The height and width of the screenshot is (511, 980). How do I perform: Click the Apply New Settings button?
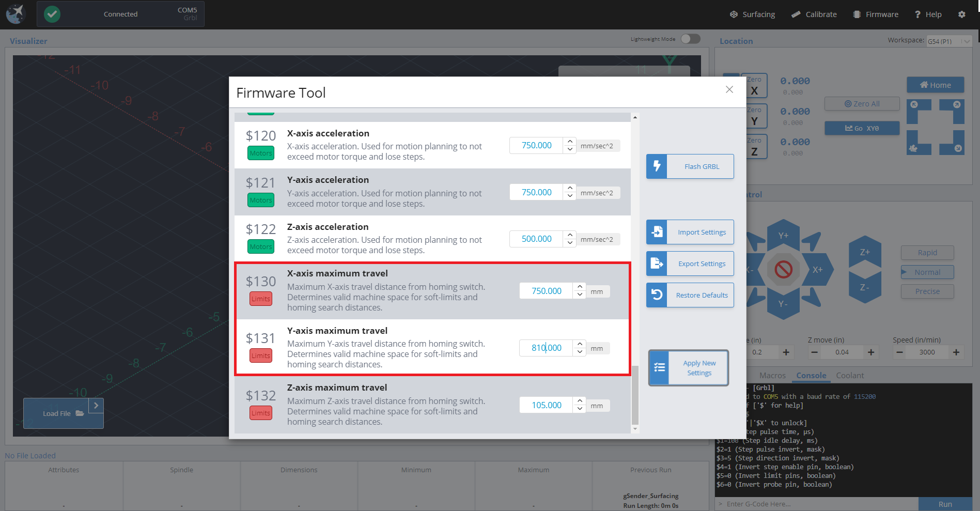click(699, 368)
